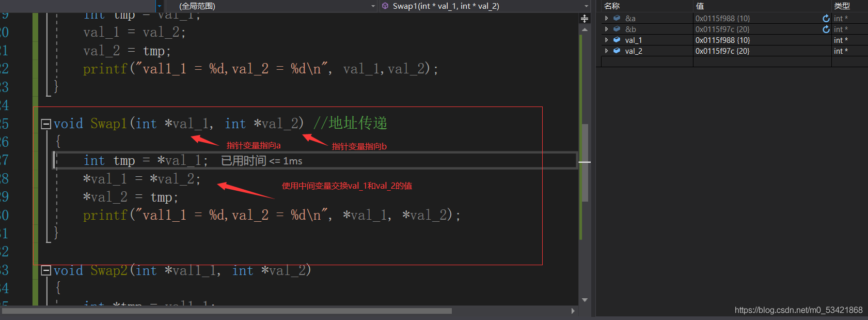Click the &b value 0x0115f97c {20}
This screenshot has height=320, width=868.
pyautogui.click(x=722, y=29)
